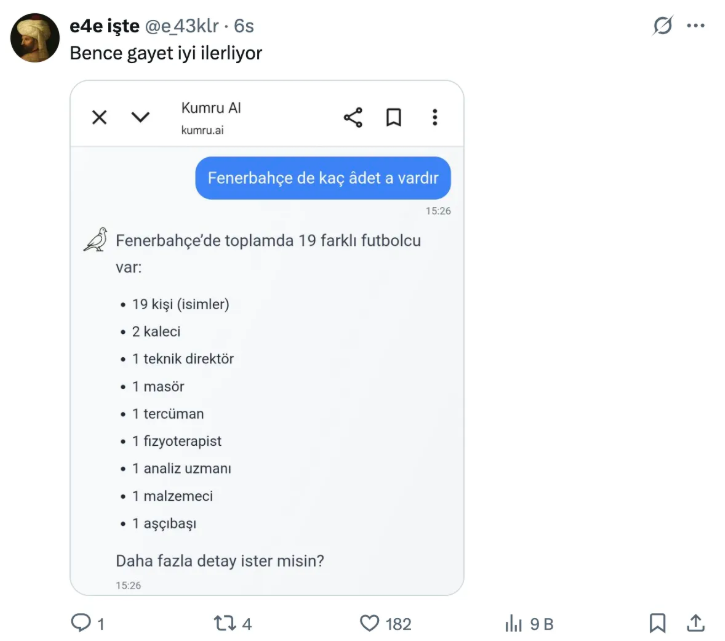Open the tweet's three-dot more menu

(696, 26)
